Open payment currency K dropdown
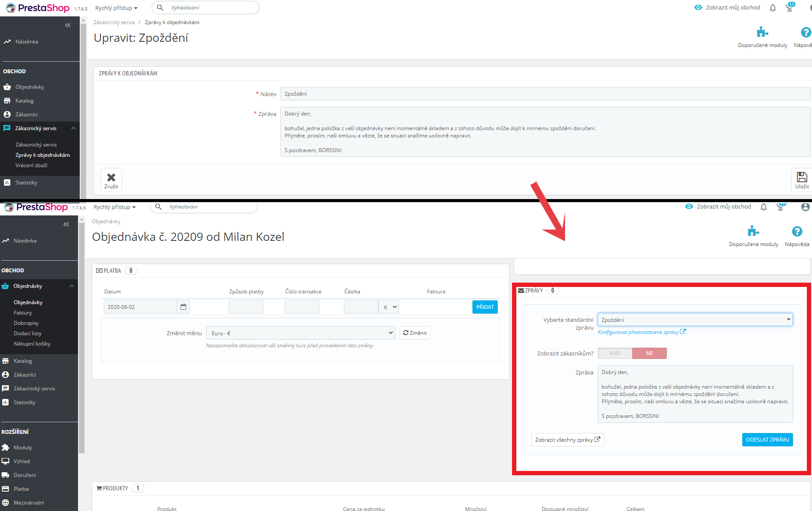 pos(389,307)
